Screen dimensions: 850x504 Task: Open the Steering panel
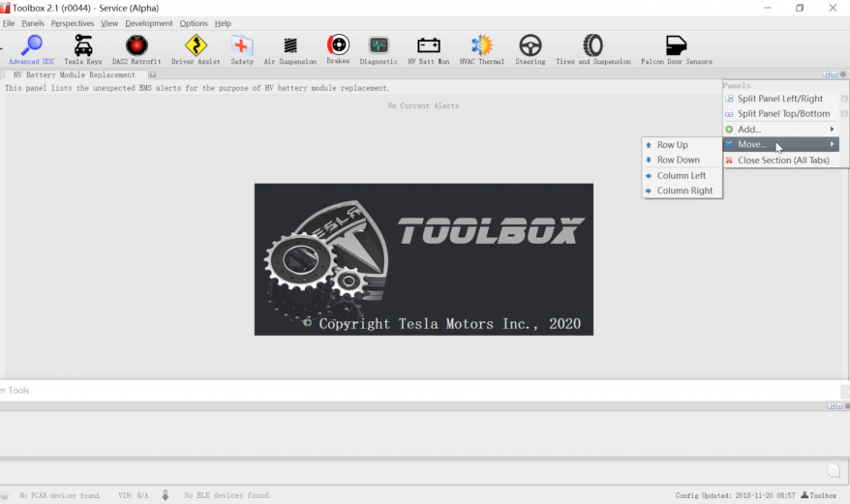click(x=531, y=49)
